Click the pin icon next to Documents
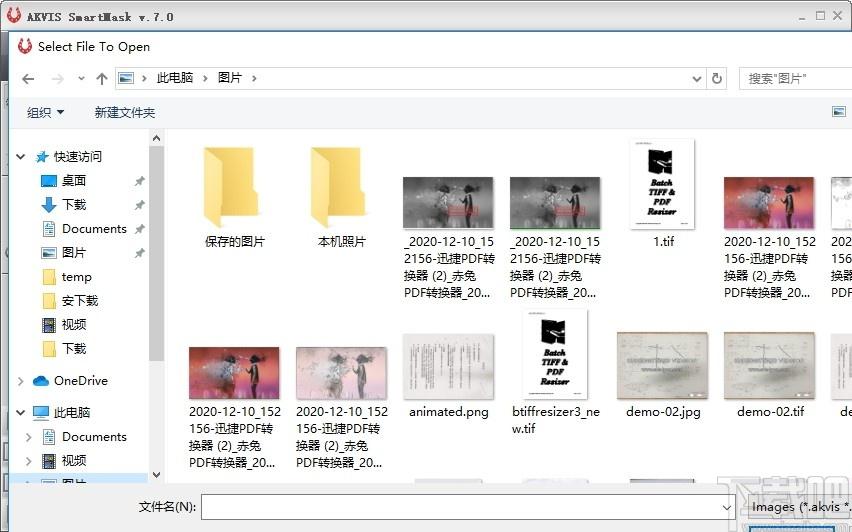Image resolution: width=852 pixels, height=532 pixels. (140, 229)
